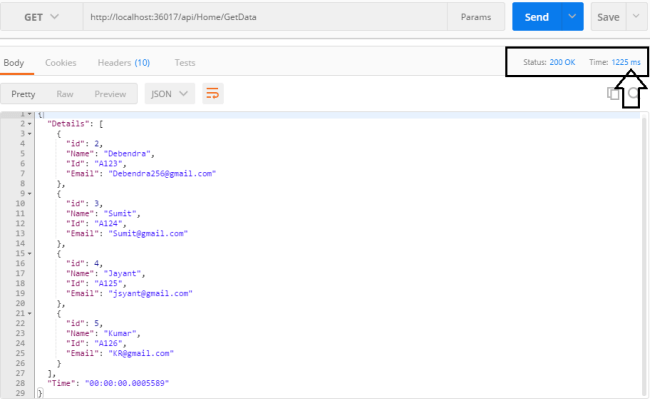Click the "A126" Id value
Image resolution: width=650 pixels, height=401 pixels.
(x=108, y=343)
